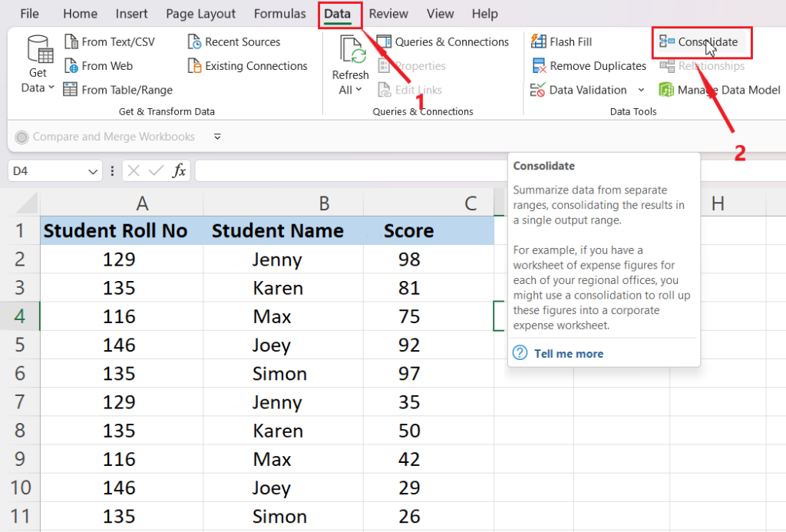Switch to the Formulas tab
The image size is (786, 532).
(x=279, y=14)
